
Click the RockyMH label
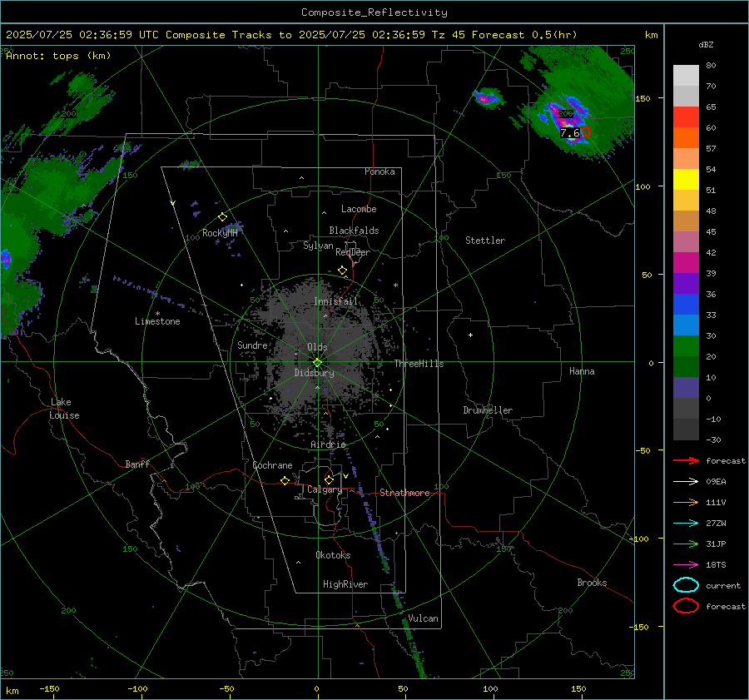(220, 233)
